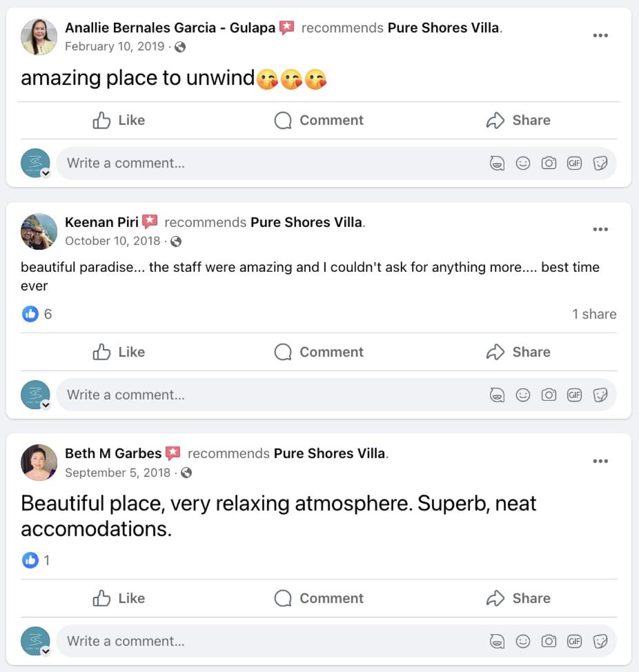The image size is (639, 672).
Task: Open three-dot menu on Beth M Garbes' post
Action: [600, 461]
